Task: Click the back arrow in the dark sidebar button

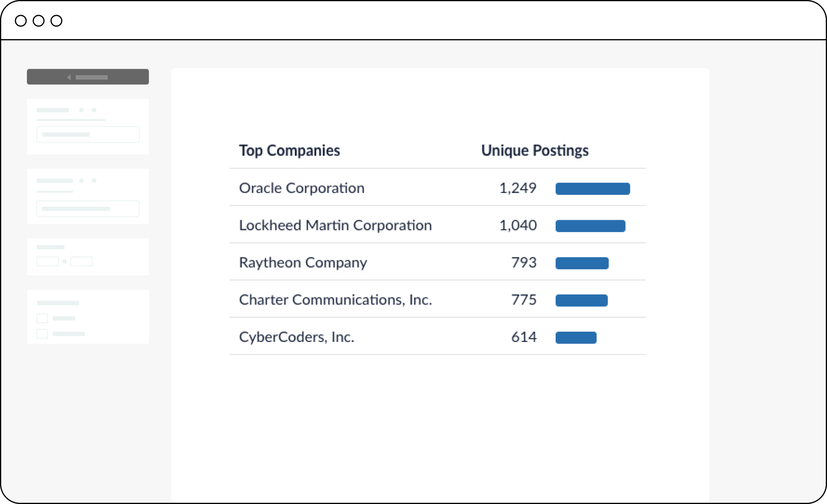Action: coord(69,77)
